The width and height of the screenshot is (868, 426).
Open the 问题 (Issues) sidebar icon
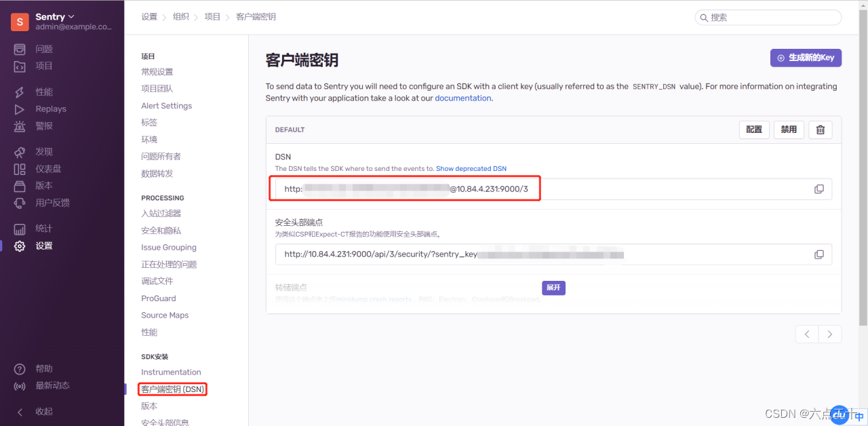pyautogui.click(x=20, y=49)
